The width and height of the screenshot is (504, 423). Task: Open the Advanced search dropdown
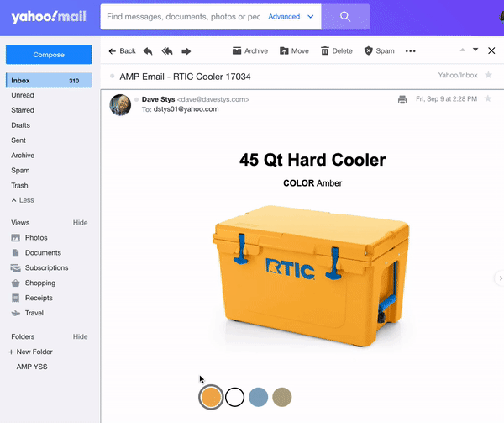point(291,17)
